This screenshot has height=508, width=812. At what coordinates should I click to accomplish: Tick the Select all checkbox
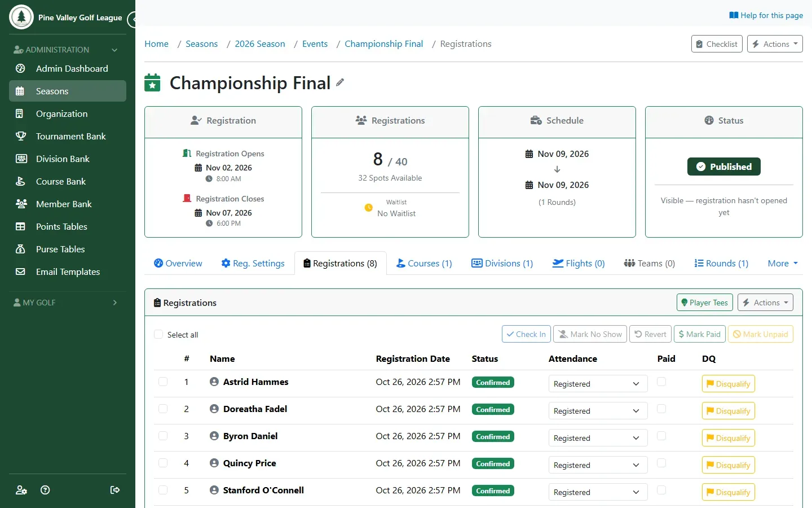pos(158,334)
